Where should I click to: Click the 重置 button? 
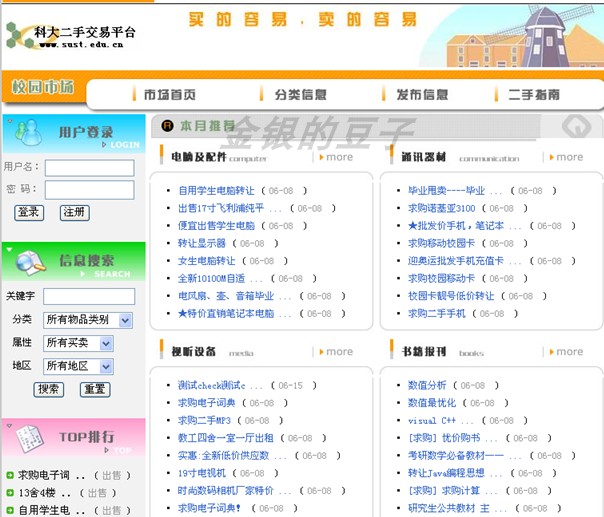[95, 389]
